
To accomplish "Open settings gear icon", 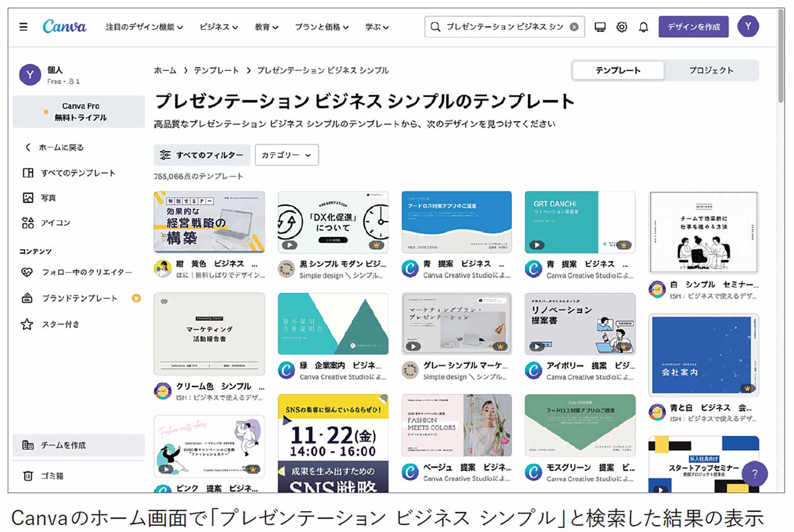I will click(x=622, y=27).
